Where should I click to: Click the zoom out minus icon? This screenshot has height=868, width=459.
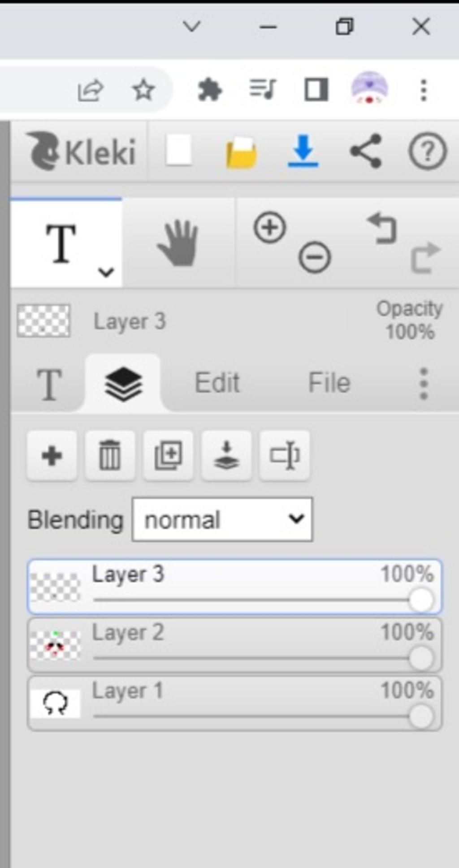(x=315, y=258)
